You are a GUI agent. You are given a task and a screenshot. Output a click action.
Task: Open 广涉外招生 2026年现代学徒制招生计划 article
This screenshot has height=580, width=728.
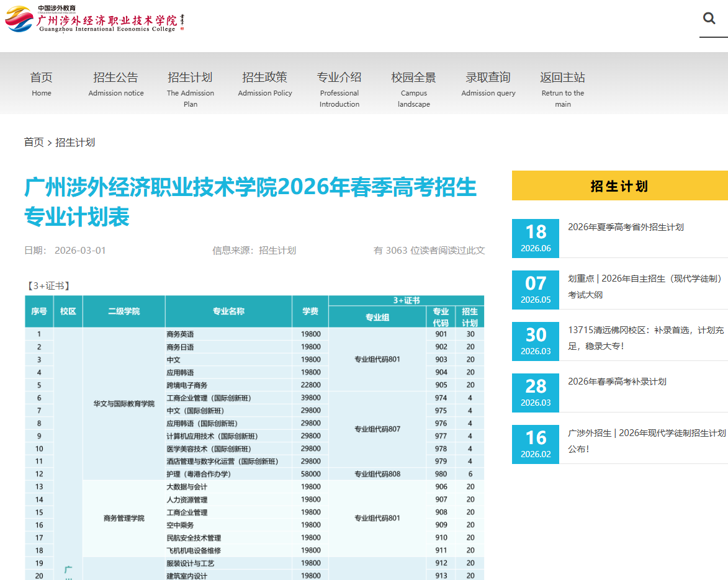[647, 441]
